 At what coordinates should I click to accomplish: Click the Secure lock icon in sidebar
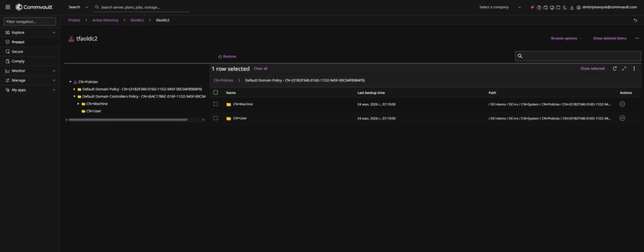pyautogui.click(x=8, y=52)
